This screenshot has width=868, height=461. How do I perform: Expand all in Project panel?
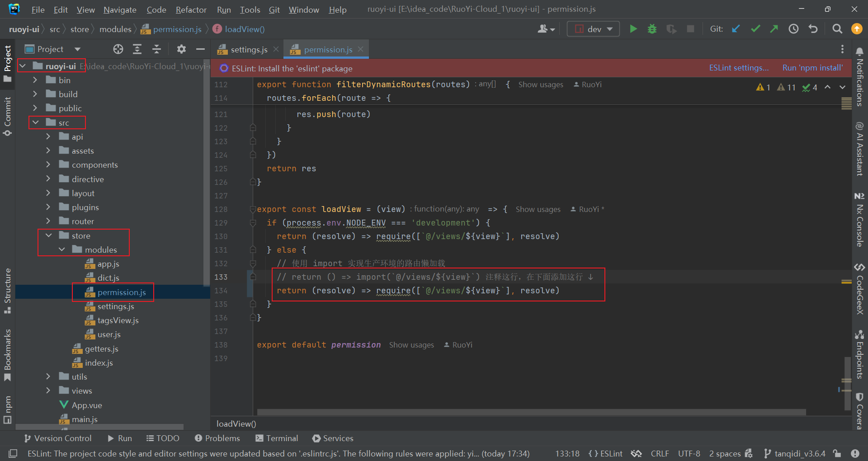tap(137, 49)
